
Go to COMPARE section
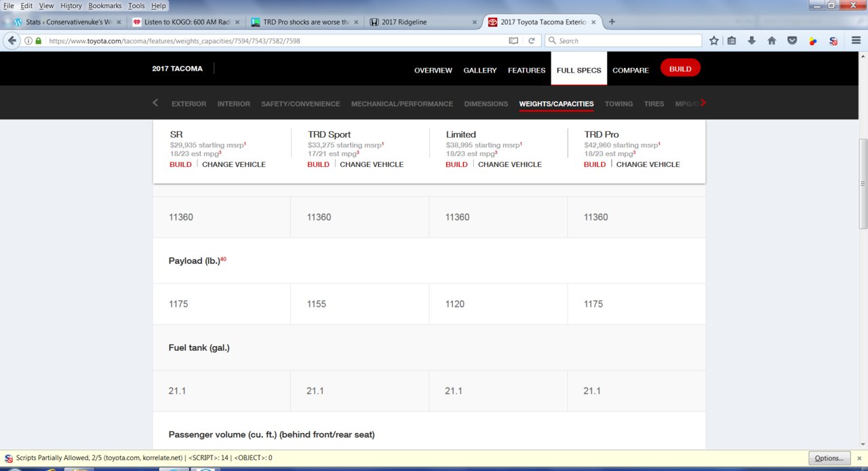point(631,70)
